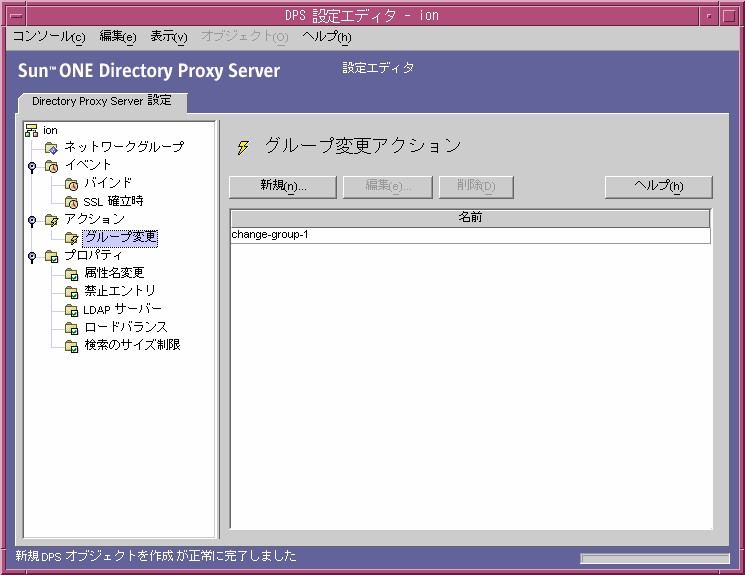Click the 編集 button above the table
The image size is (745, 575).
coord(388,187)
